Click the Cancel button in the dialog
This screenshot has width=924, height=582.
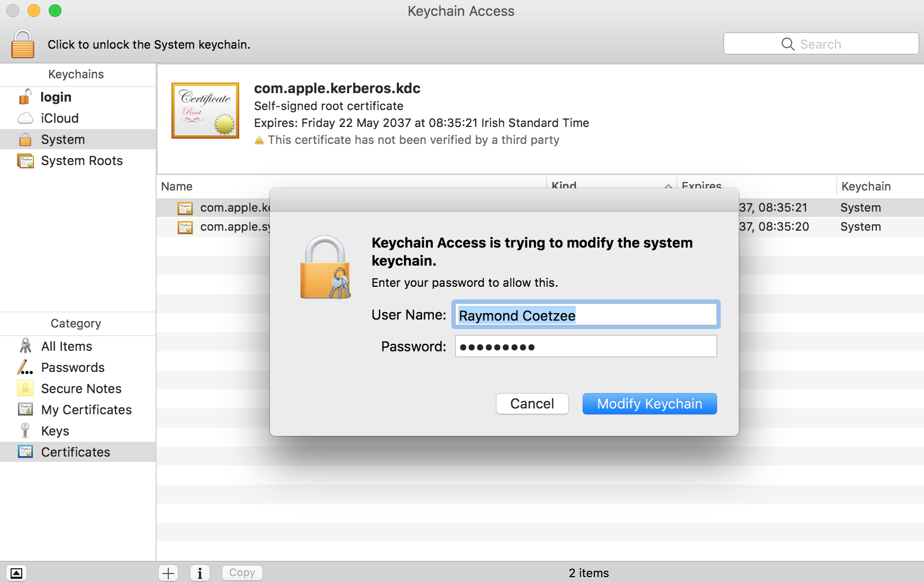click(x=532, y=403)
